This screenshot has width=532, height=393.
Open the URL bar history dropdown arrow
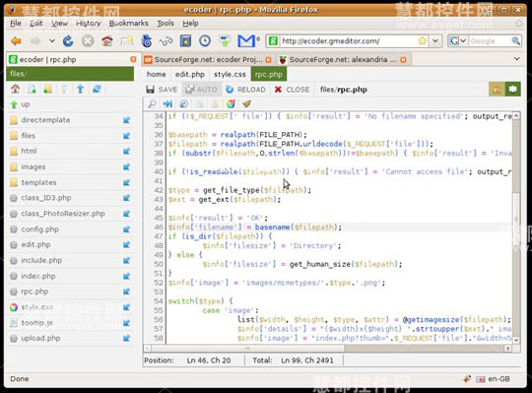435,41
